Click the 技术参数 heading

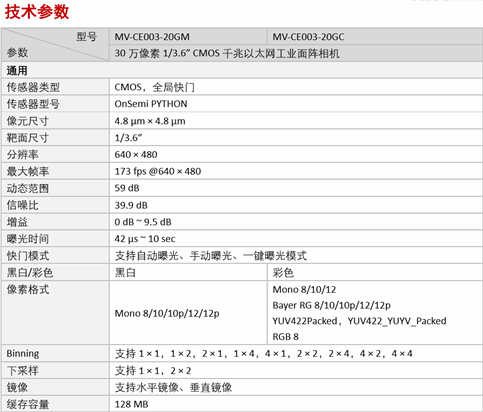pyautogui.click(x=37, y=12)
